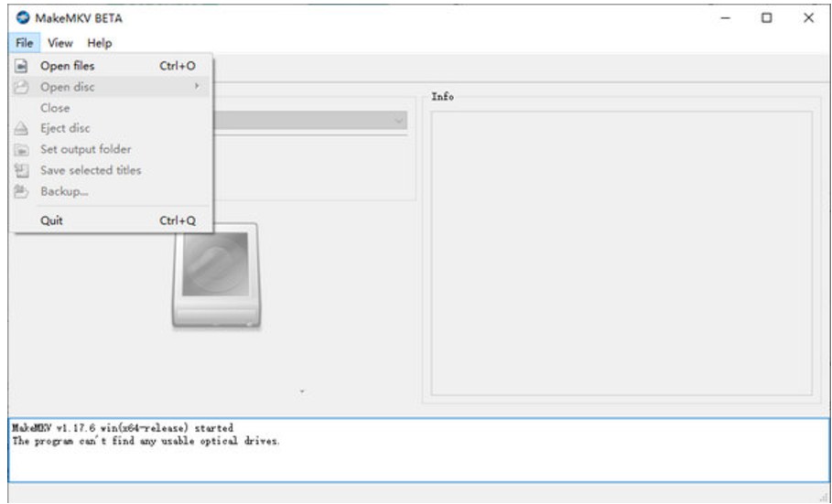Select Set output folder entry
The width and height of the screenshot is (832, 504).
point(112,149)
